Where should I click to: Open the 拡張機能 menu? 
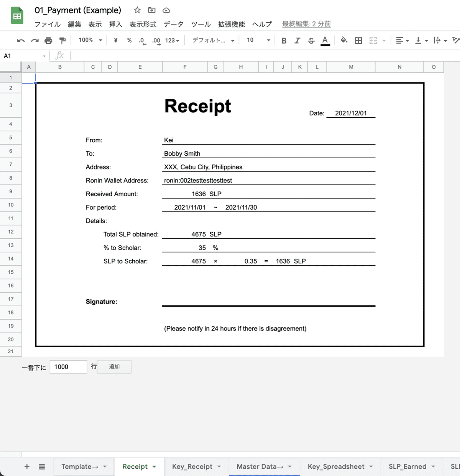[231, 24]
